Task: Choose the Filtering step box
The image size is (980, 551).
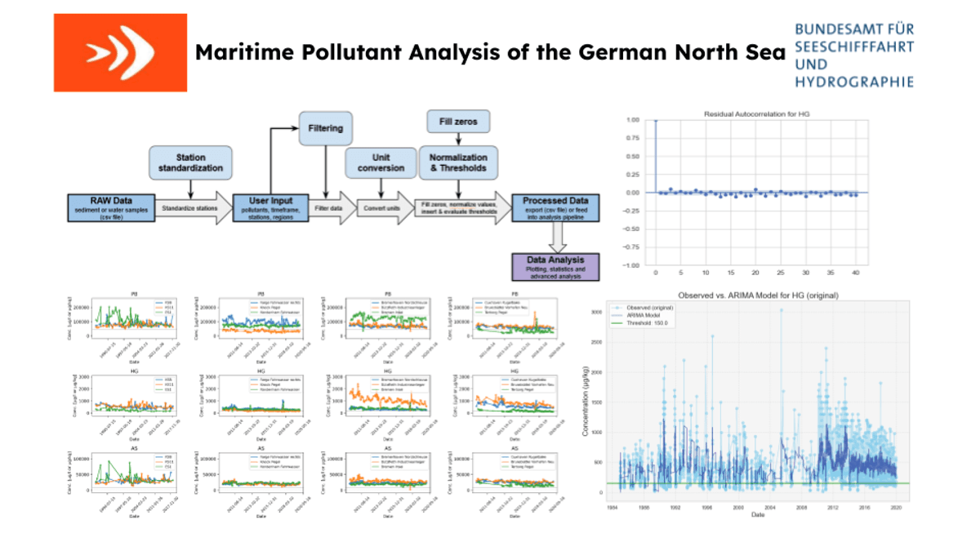Action: point(326,128)
